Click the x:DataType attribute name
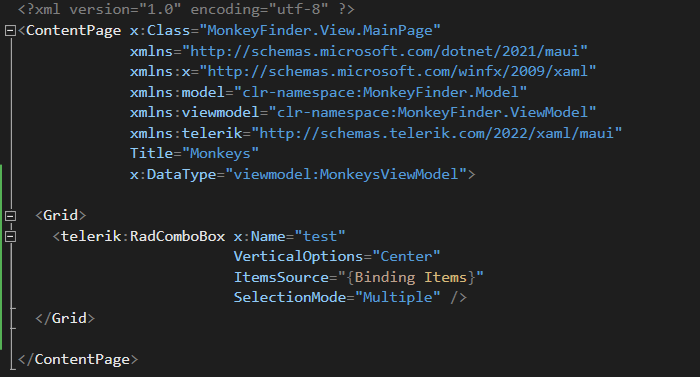Screen dimensions: 700x377 pyautogui.click(x=173, y=174)
